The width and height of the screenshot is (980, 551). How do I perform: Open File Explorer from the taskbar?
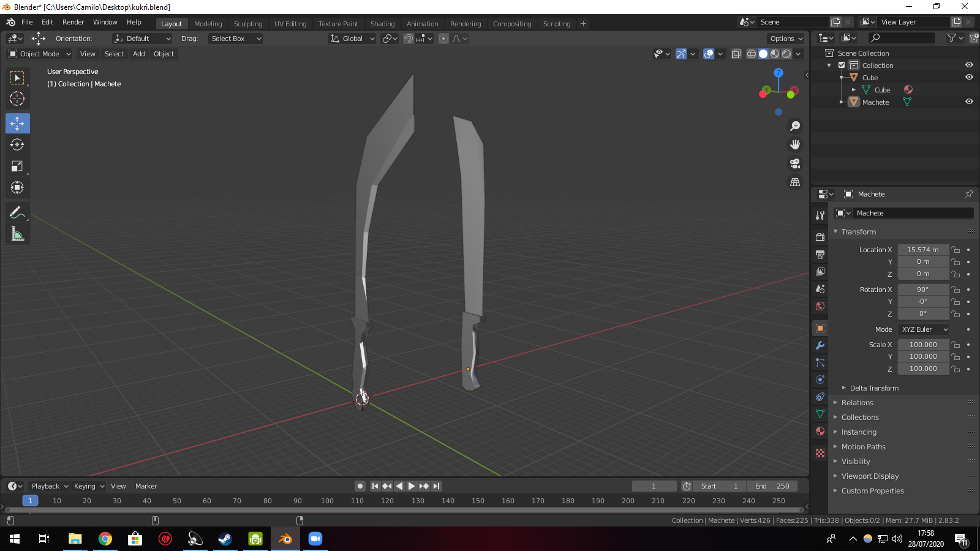point(75,539)
